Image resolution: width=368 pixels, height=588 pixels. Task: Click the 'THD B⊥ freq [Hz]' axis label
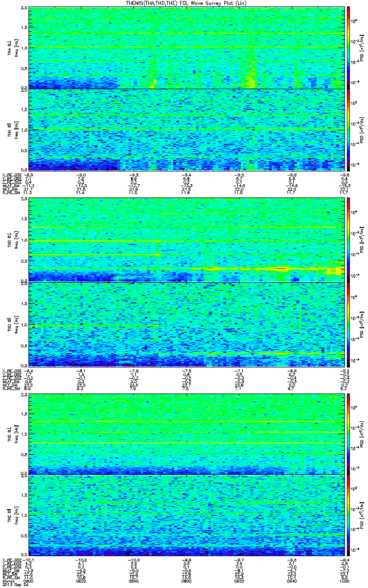point(12,241)
